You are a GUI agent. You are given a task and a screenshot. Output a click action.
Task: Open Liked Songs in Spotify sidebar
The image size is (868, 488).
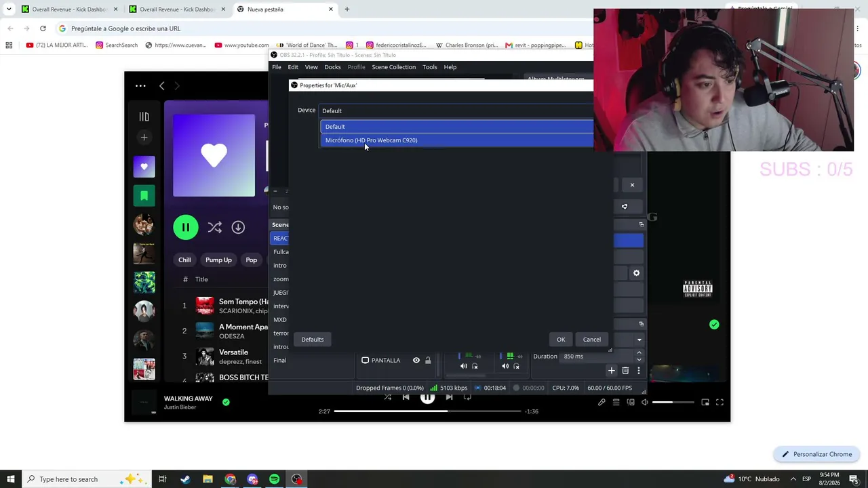click(144, 167)
